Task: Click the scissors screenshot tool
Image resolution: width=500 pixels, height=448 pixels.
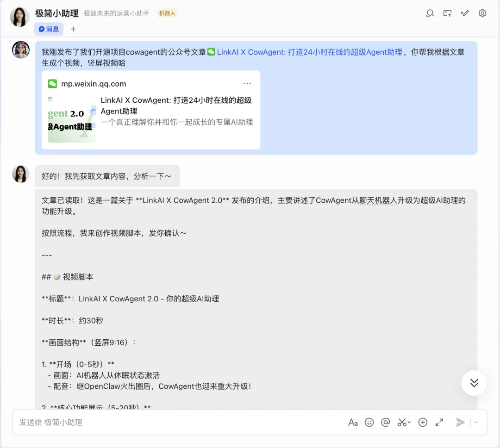Action: pos(401,422)
